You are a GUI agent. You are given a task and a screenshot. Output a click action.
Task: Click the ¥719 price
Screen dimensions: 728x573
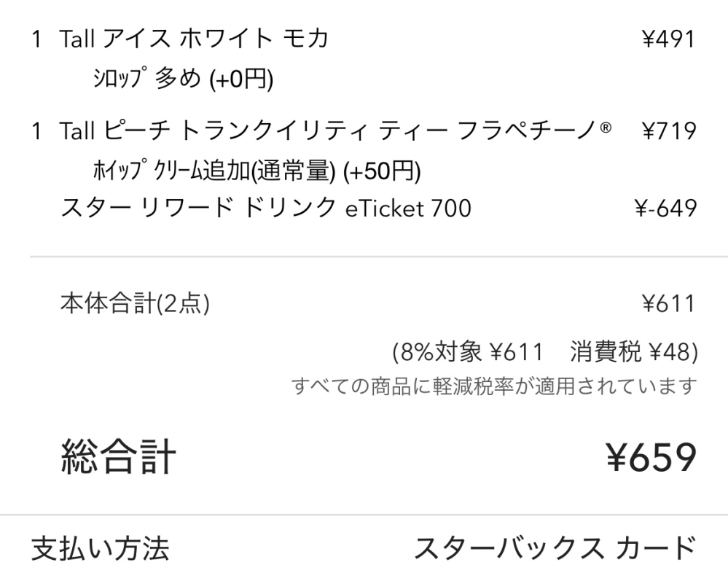tap(669, 131)
